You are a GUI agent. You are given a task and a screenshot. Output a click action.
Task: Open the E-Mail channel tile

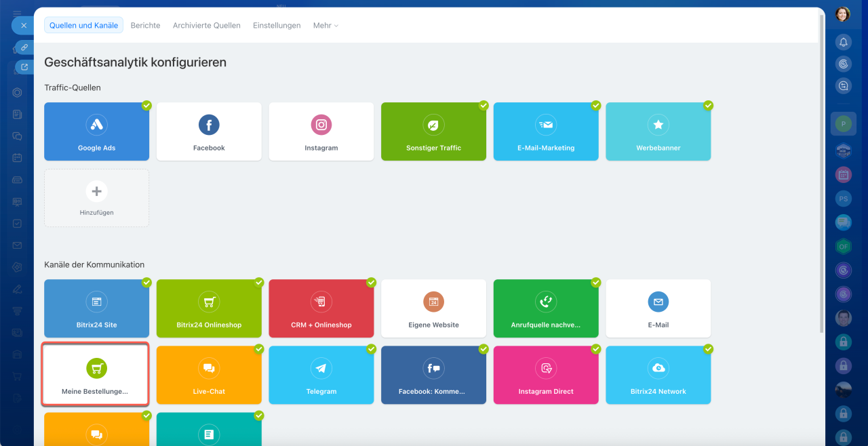pos(658,308)
